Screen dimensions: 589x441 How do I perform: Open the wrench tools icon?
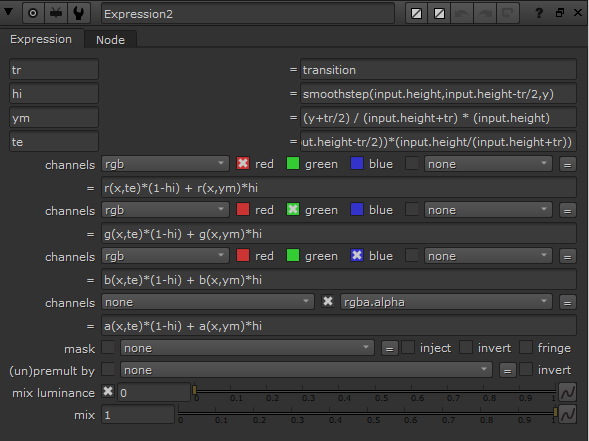click(x=79, y=14)
